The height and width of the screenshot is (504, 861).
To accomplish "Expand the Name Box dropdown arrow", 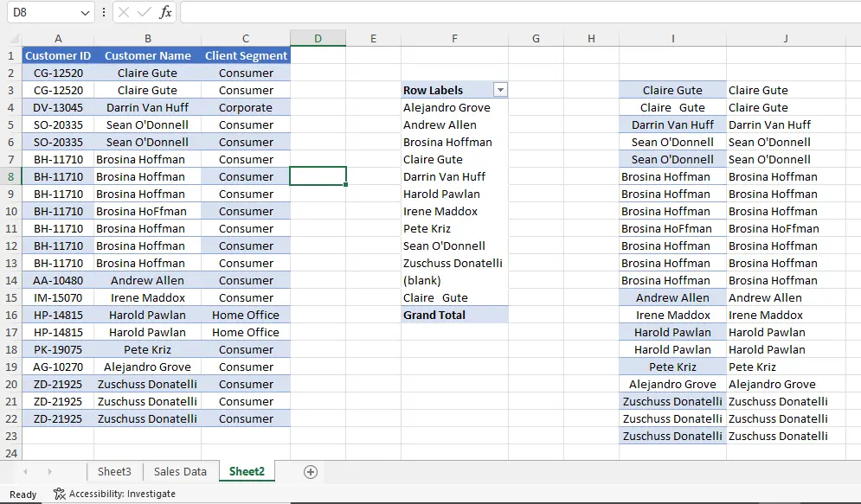I will coord(85,13).
